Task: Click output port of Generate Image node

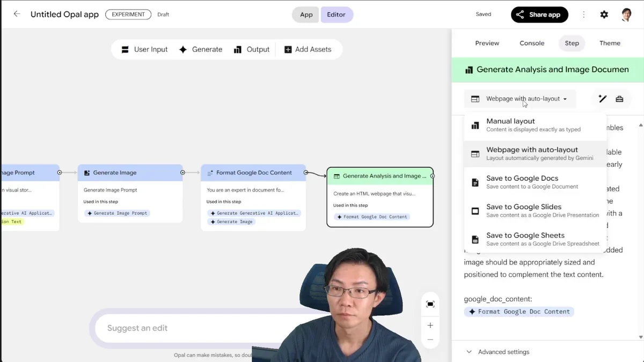Action: pyautogui.click(x=183, y=173)
